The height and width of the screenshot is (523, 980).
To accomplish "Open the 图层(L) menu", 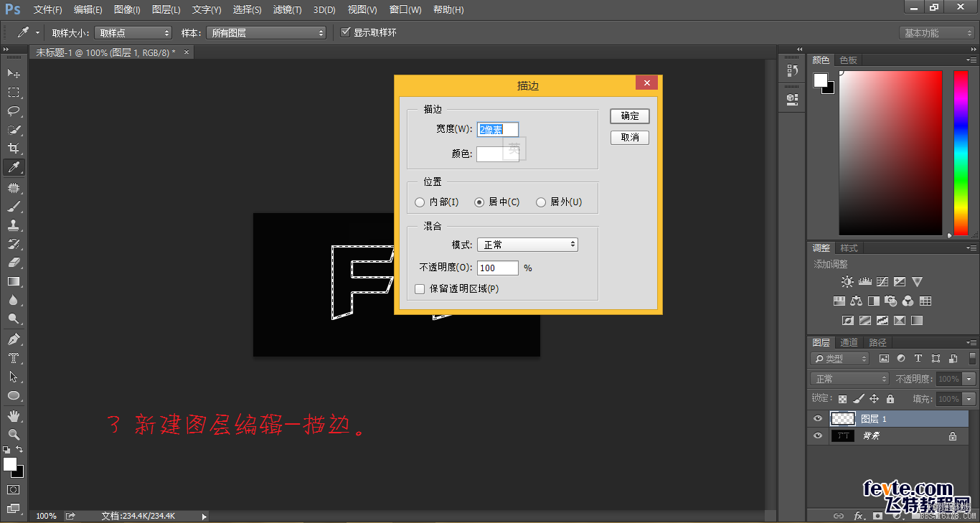I will [x=166, y=10].
